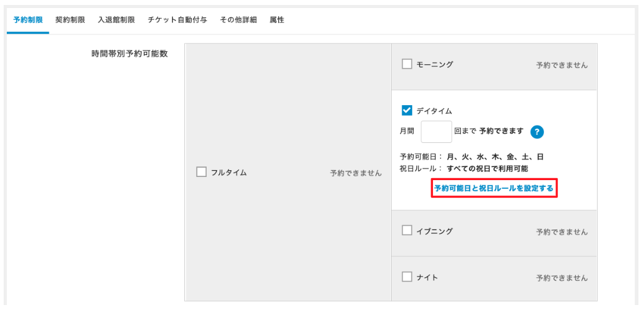
Task: Enable the ナイト time slot checkbox
Action: point(407,278)
